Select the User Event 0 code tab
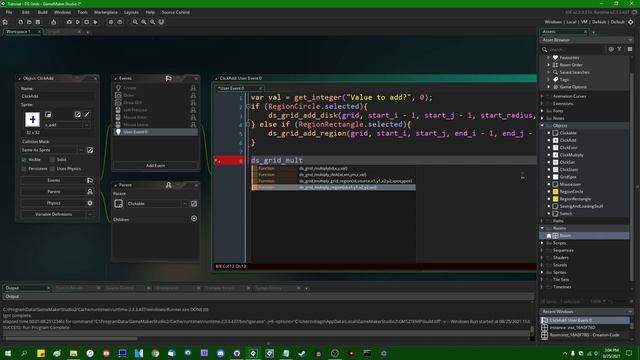 [231, 88]
